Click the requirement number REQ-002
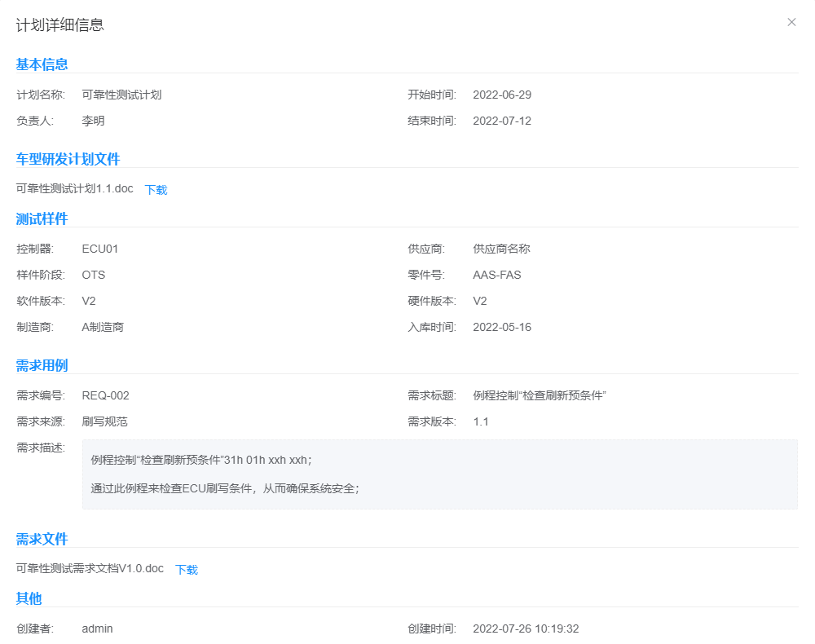This screenshot has width=815, height=644. tap(106, 395)
